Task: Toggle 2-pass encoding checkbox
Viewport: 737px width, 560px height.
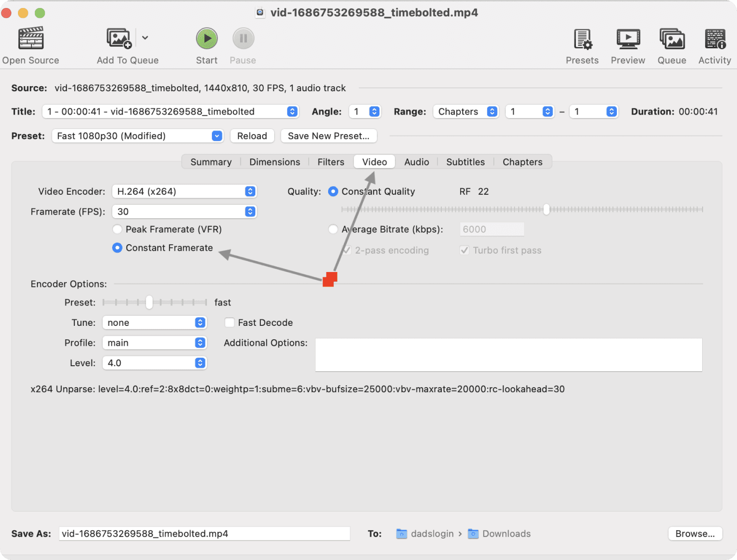Action: point(347,250)
